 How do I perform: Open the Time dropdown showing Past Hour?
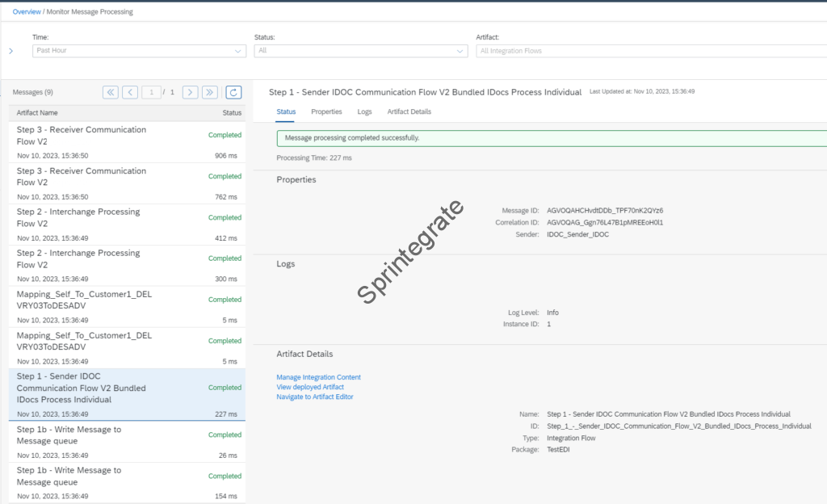(x=138, y=51)
